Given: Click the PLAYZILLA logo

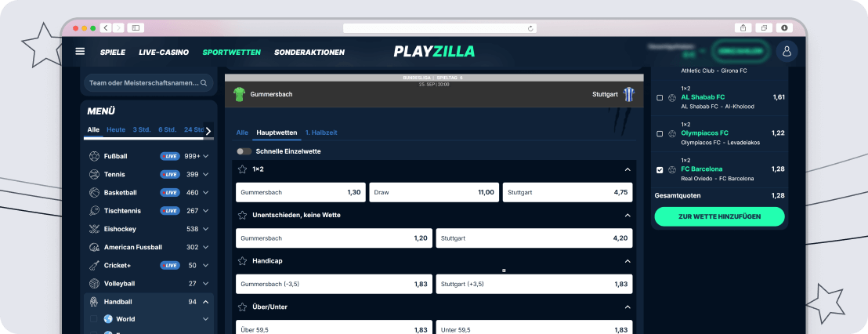Looking at the screenshot, I should [435, 52].
